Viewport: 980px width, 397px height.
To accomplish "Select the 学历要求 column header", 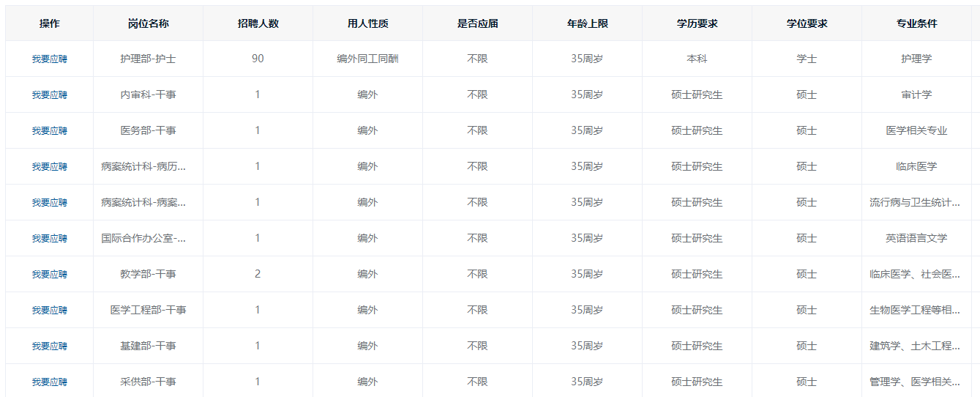I will coord(697,23).
